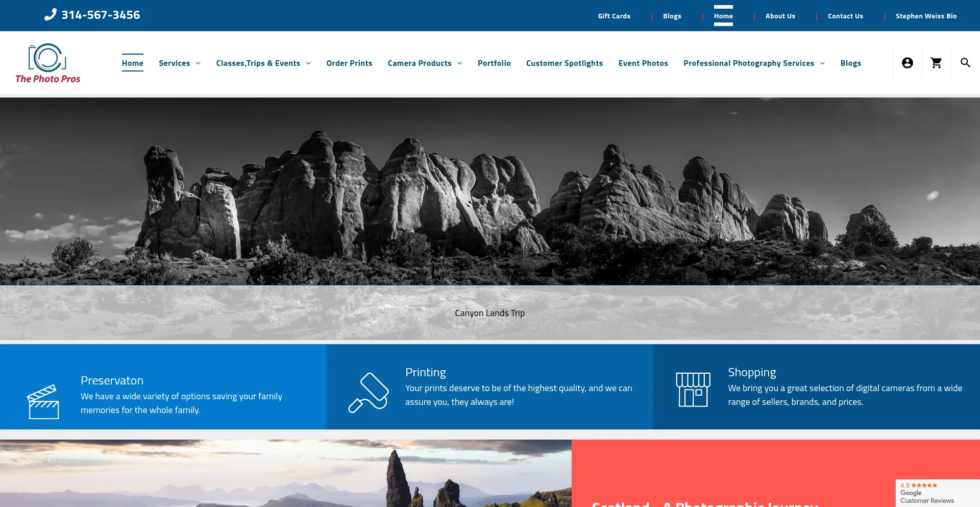This screenshot has width=980, height=507.
Task: Click the search magnifier icon
Action: point(965,63)
